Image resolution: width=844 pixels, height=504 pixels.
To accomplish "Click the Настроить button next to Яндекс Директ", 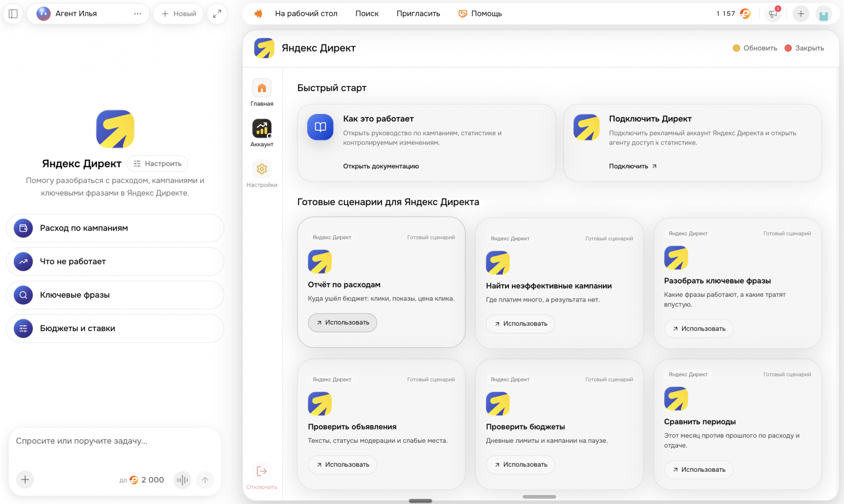I will click(x=157, y=164).
